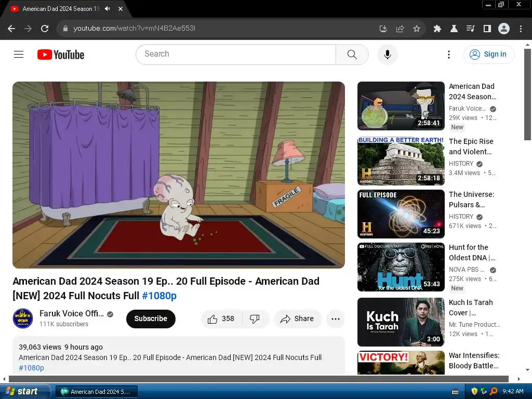Click the #1080p hashtag in description
This screenshot has height=399, width=532.
pos(31,368)
